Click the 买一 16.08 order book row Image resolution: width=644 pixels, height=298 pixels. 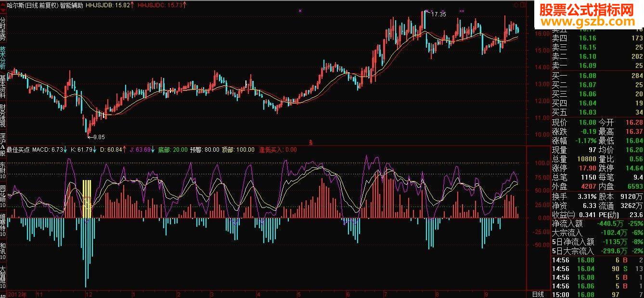pyautogui.click(x=597, y=76)
